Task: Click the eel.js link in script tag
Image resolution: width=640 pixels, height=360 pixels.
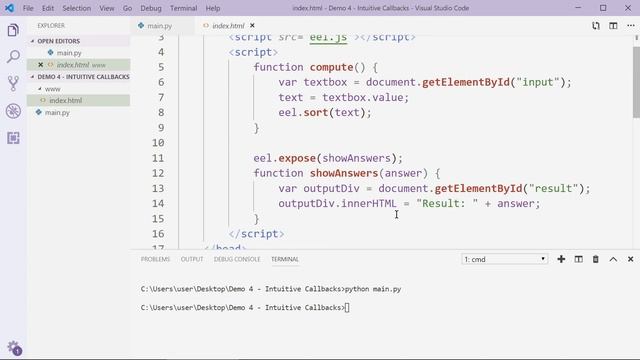Action: [x=328, y=38]
